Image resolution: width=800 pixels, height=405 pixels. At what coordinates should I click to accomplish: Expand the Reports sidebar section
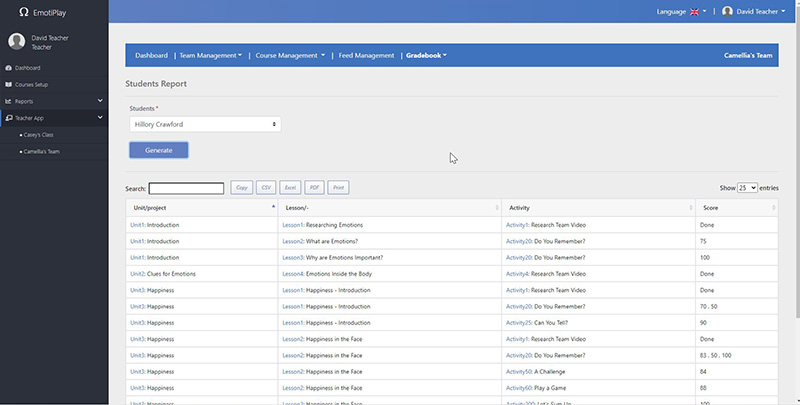[100, 101]
